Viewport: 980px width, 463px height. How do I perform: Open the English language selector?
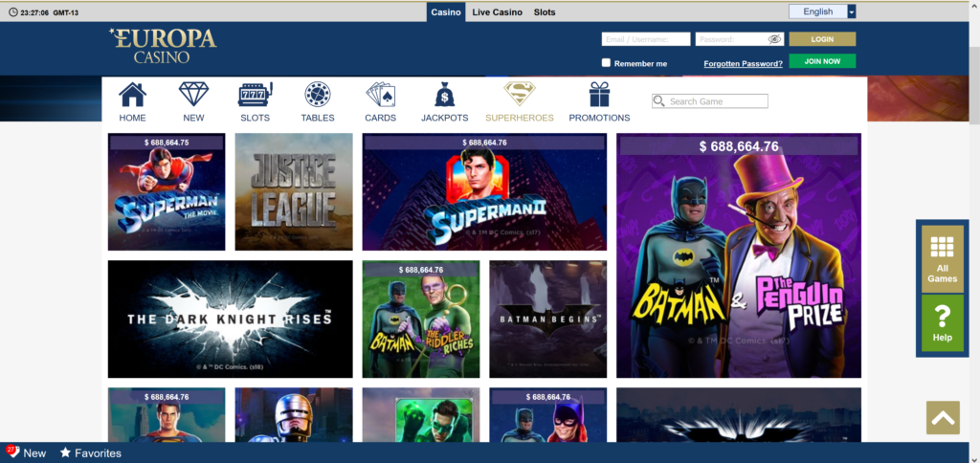click(822, 11)
